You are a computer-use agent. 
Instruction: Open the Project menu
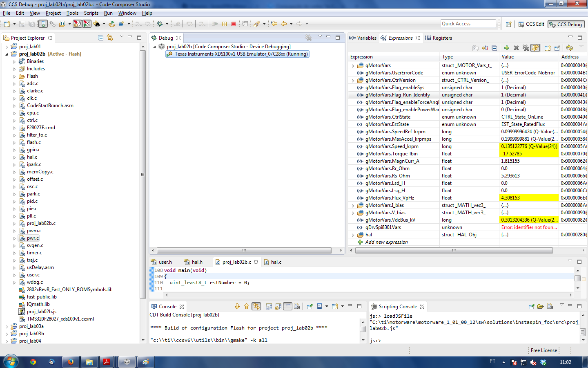point(53,13)
